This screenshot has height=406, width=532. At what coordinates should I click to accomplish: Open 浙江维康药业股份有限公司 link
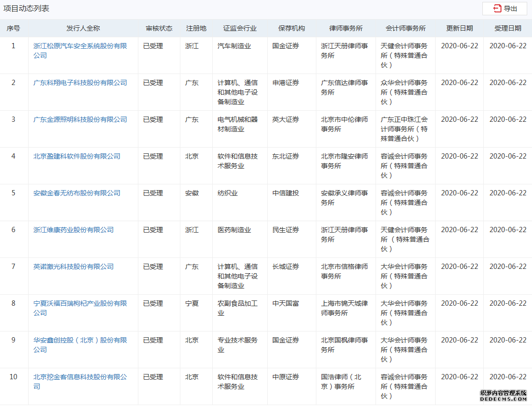[x=73, y=230]
